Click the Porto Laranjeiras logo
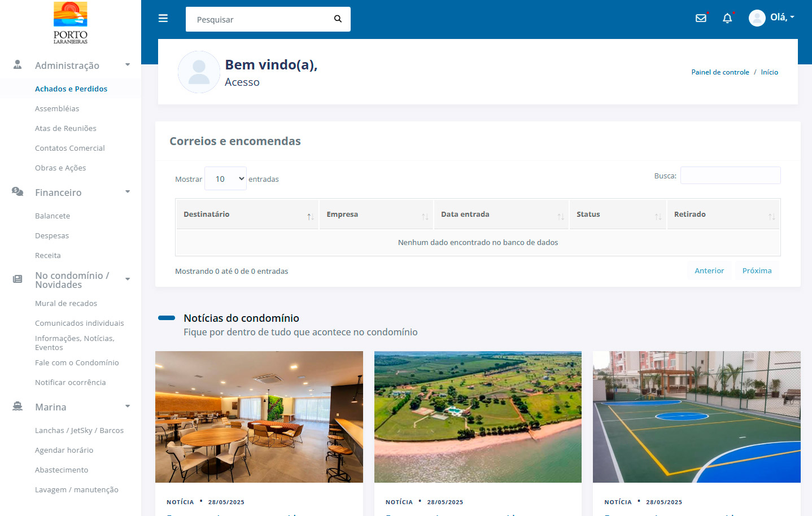Image resolution: width=812 pixels, height=516 pixels. tap(71, 23)
